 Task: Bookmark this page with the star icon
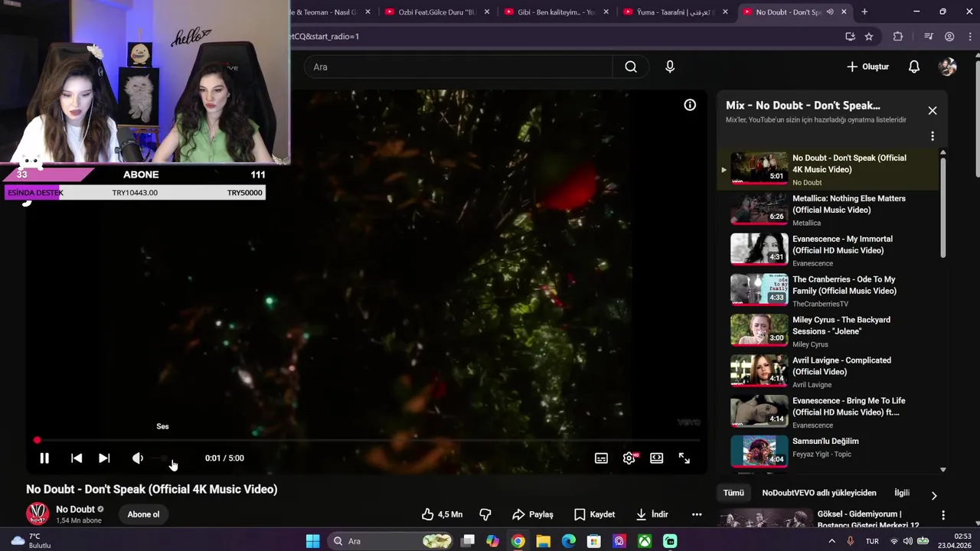coord(869,36)
